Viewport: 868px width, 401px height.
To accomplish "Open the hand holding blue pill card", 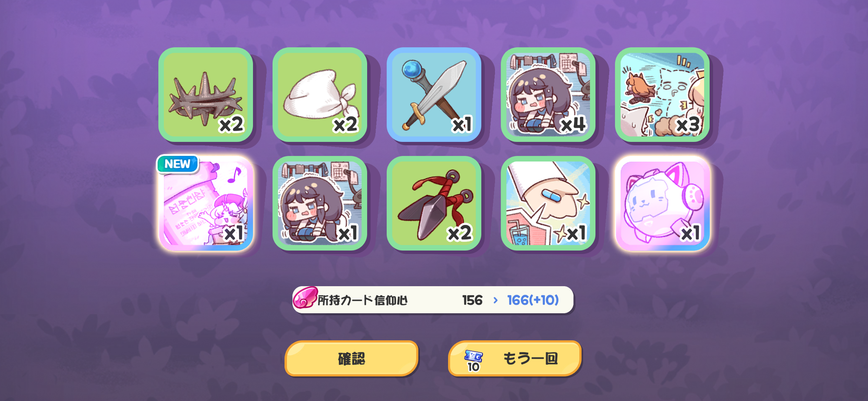I will (x=548, y=203).
